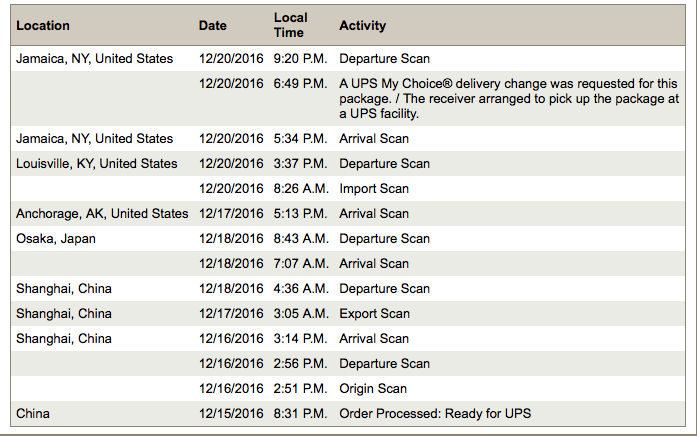Click Osaka, Japan location cell
The width and height of the screenshot is (697, 436).
(56, 239)
